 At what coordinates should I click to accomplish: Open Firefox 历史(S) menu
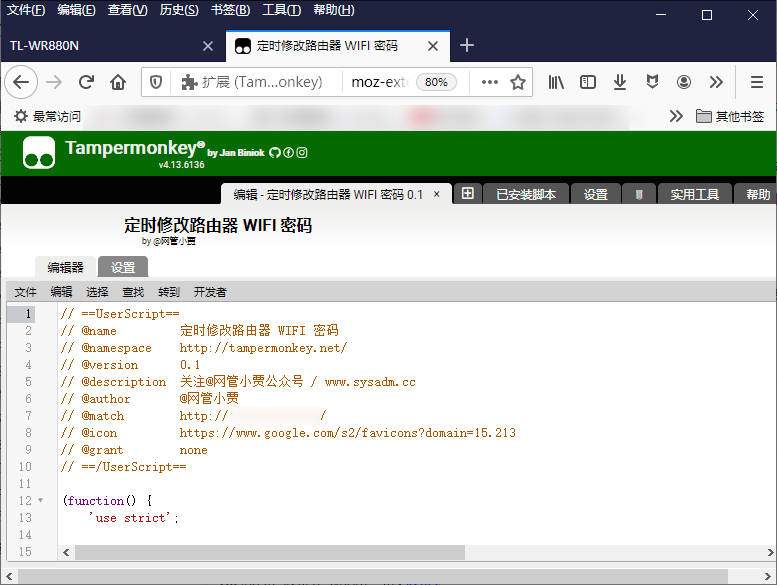[179, 9]
